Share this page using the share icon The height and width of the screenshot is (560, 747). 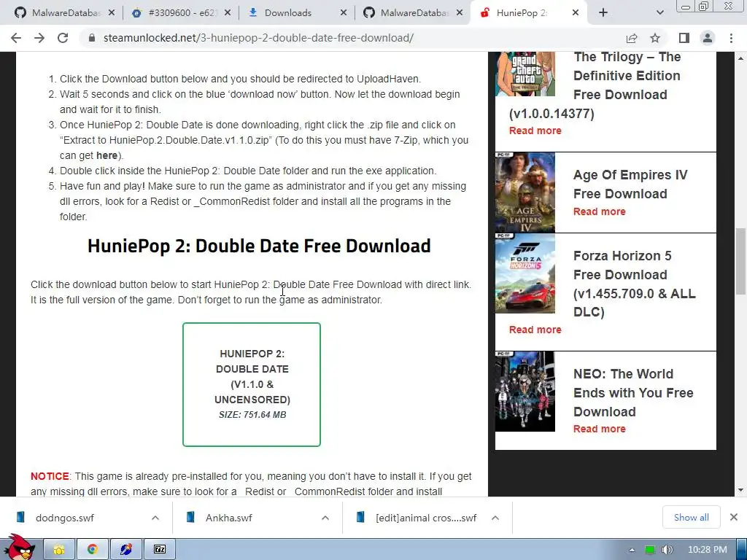point(632,38)
